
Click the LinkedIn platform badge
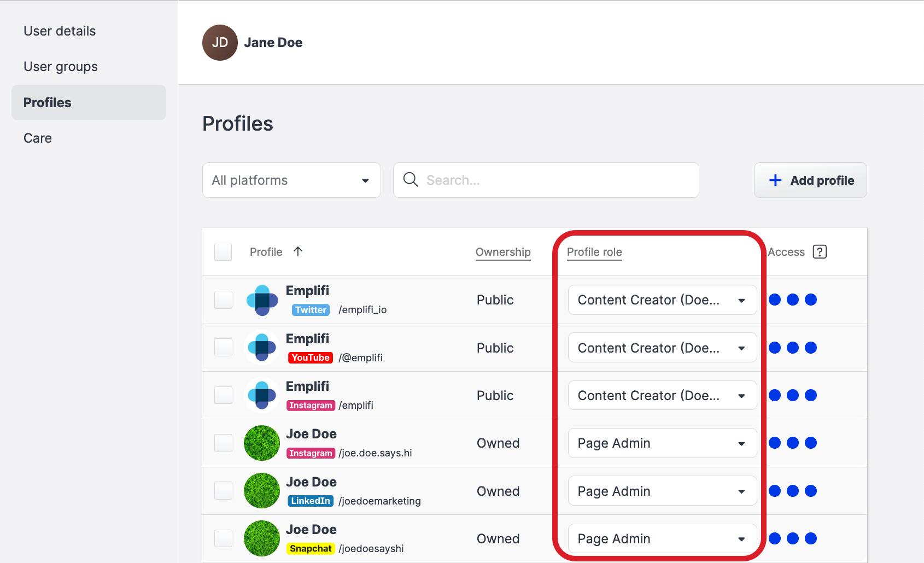click(310, 501)
